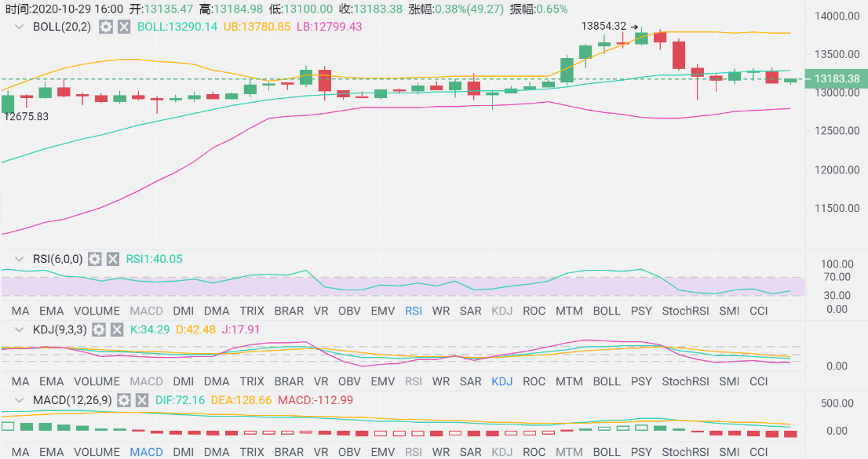The image size is (868, 459).
Task: Select MA in row under MACD panel
Action: (x=20, y=452)
